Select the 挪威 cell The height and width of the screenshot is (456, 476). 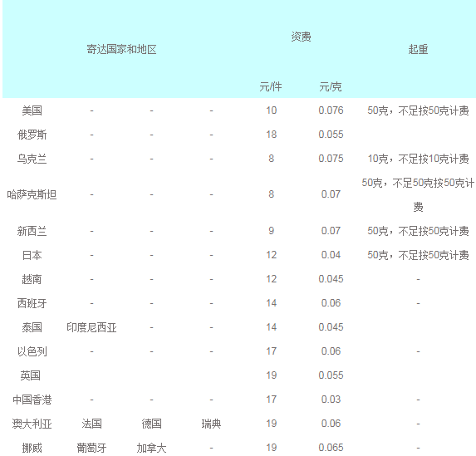point(32,448)
